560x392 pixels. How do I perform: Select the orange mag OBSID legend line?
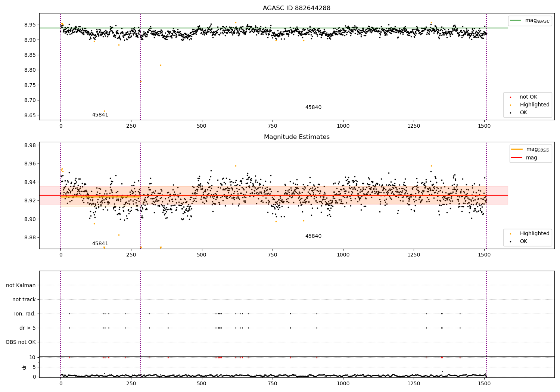point(517,149)
